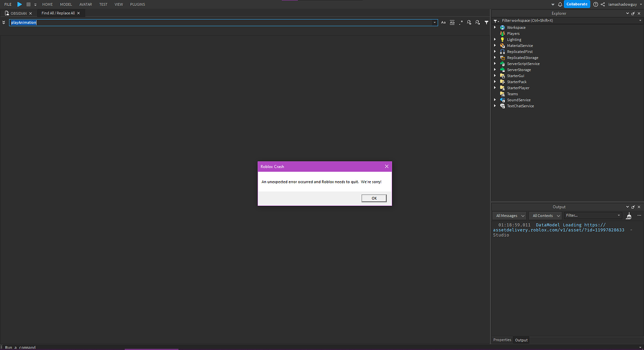Click the Share icon beside the username
This screenshot has height=350, width=644.
(x=603, y=4)
